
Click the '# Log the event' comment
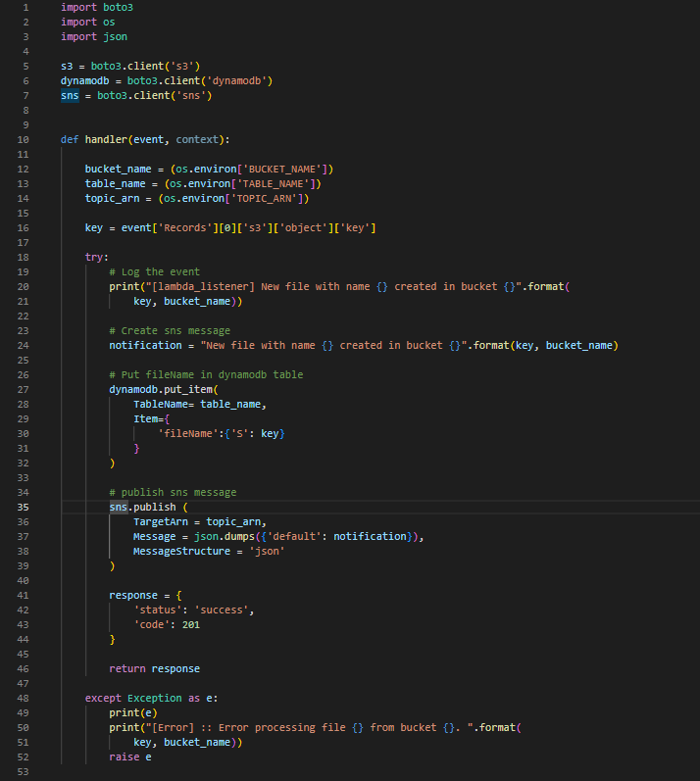coord(155,272)
